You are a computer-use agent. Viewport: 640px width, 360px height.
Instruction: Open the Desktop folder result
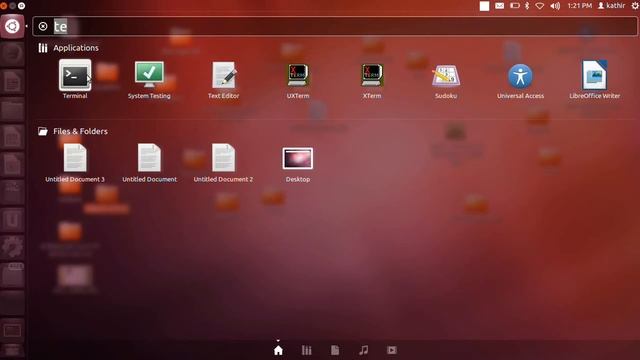(298, 164)
